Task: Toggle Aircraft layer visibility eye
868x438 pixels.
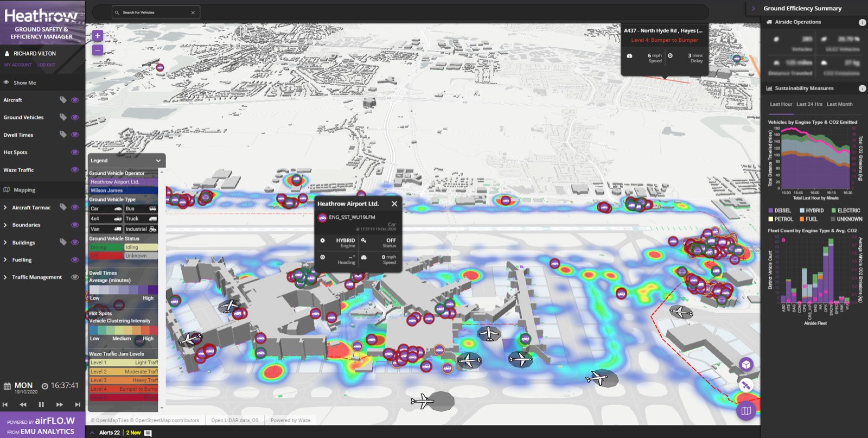Action: click(75, 100)
